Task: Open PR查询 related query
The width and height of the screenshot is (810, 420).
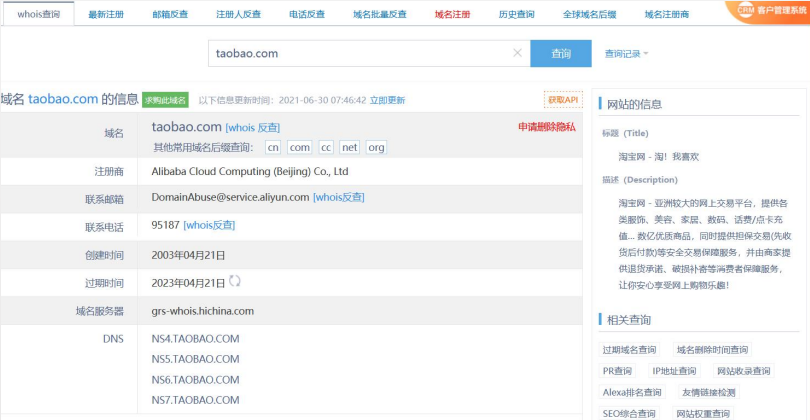Action: 617,371
